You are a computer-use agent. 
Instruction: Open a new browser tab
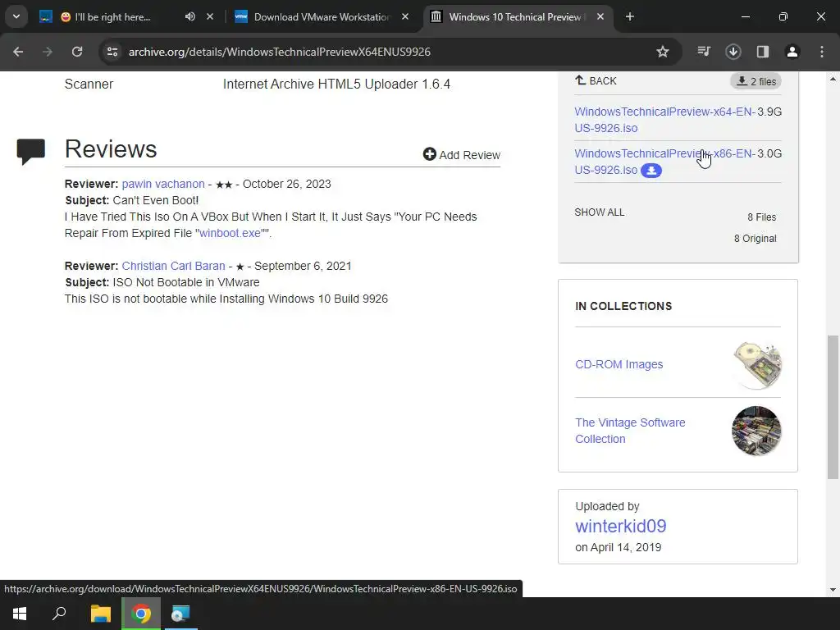pos(630,16)
